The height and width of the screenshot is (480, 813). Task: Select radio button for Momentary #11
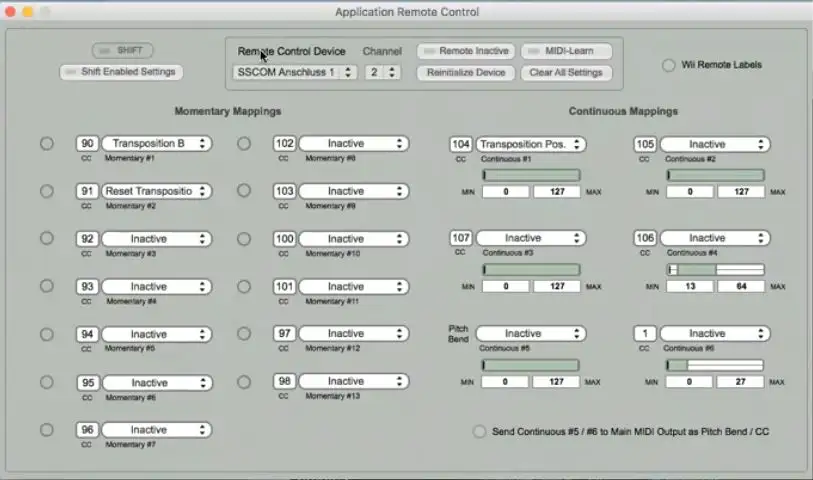point(244,287)
